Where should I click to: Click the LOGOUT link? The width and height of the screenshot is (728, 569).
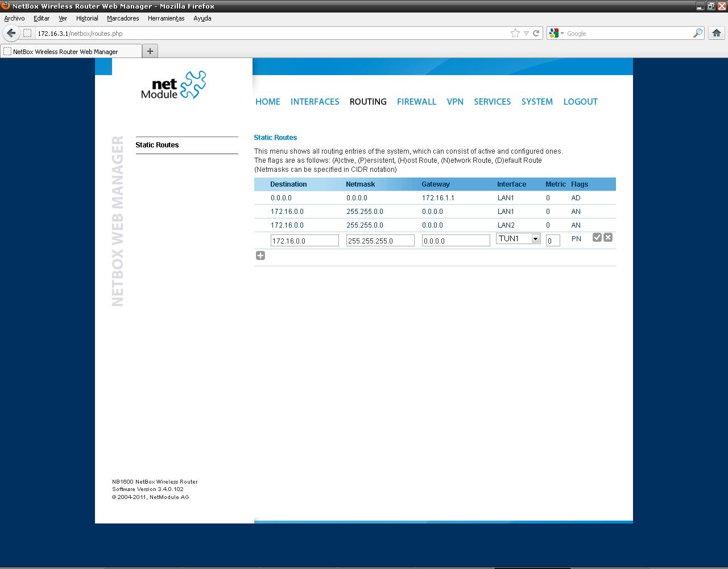click(x=581, y=102)
